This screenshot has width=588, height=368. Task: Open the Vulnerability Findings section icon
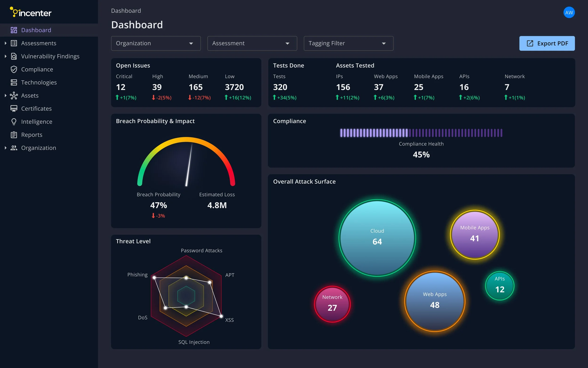point(14,56)
